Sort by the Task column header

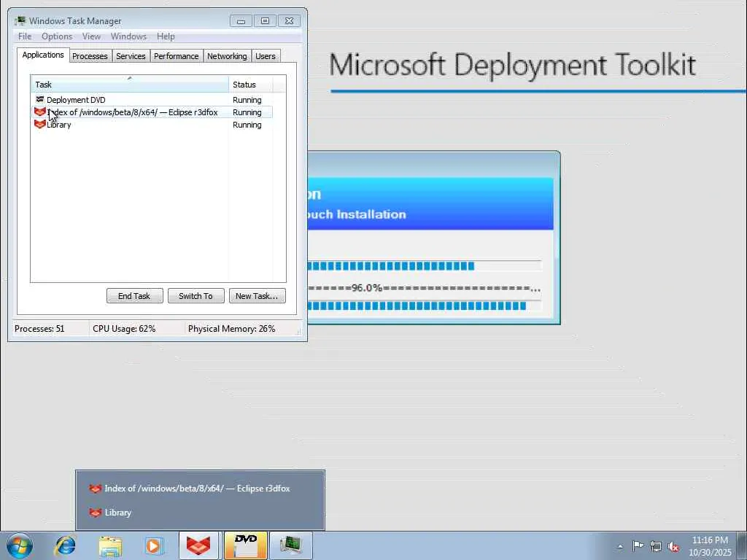130,85
